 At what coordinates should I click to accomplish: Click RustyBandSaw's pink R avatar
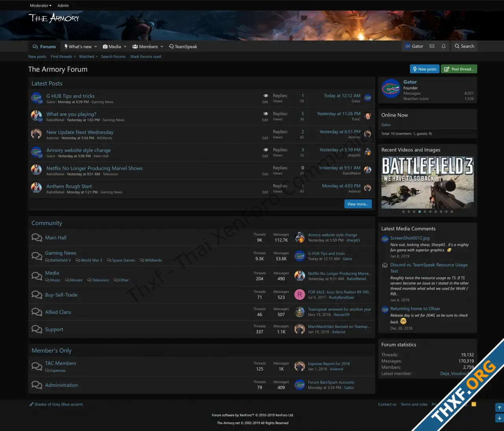pos(300,294)
